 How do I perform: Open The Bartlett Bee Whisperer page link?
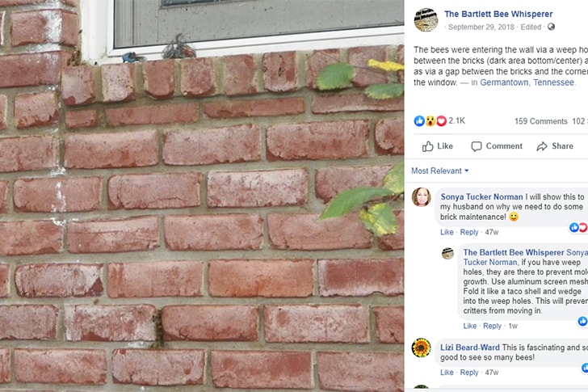click(x=498, y=14)
